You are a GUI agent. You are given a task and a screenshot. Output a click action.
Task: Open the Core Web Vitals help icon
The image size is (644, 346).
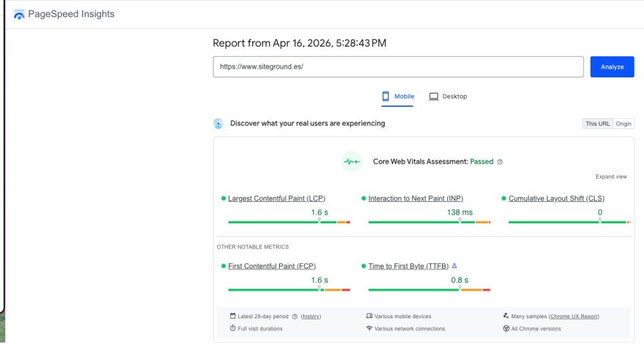tap(500, 162)
